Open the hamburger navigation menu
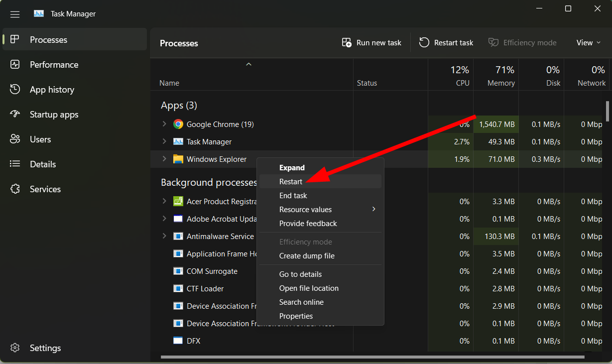This screenshot has width=612, height=364. 15,14
